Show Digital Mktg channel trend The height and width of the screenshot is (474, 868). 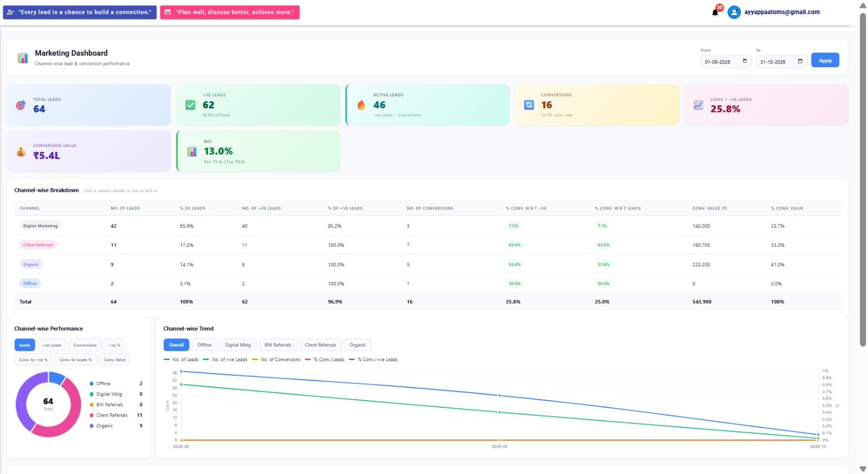coord(238,345)
